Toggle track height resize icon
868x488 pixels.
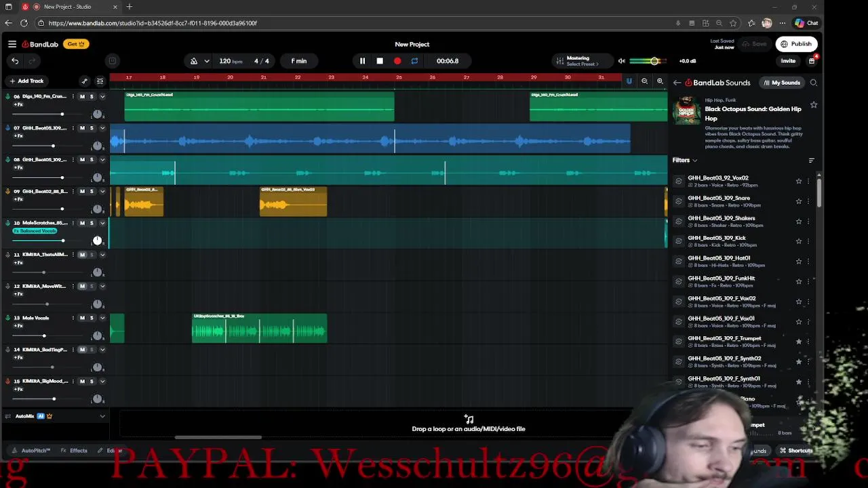click(100, 81)
